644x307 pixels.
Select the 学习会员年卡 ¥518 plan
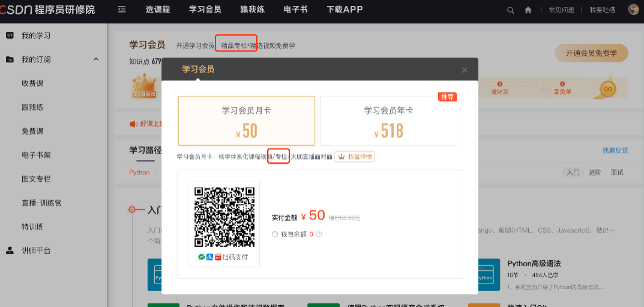click(x=388, y=121)
